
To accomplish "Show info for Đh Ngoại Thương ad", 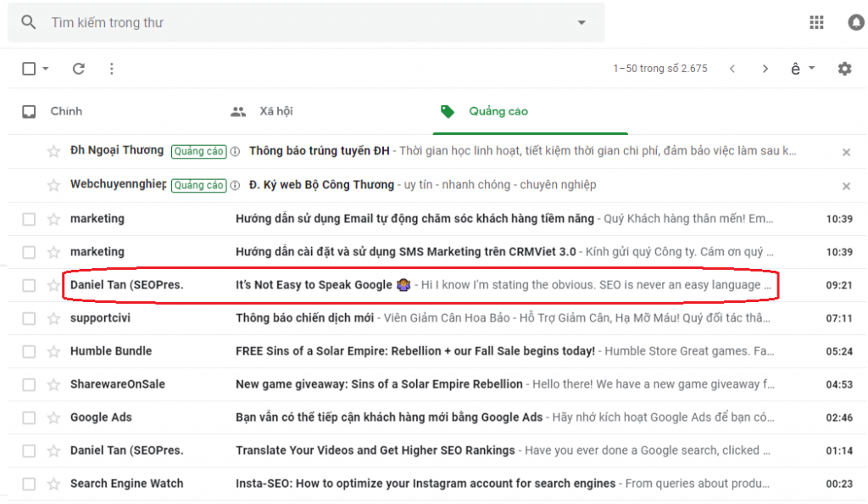I will click(236, 151).
